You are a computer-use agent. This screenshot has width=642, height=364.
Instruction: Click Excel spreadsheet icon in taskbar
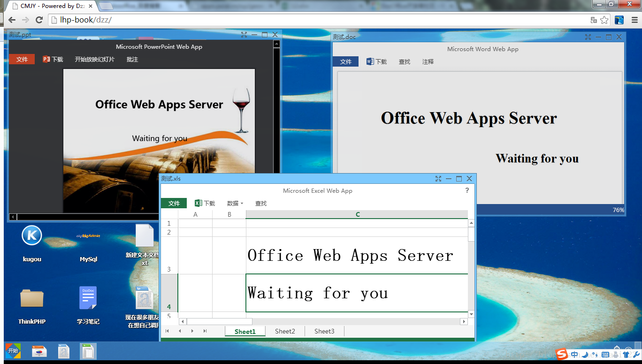pos(87,351)
